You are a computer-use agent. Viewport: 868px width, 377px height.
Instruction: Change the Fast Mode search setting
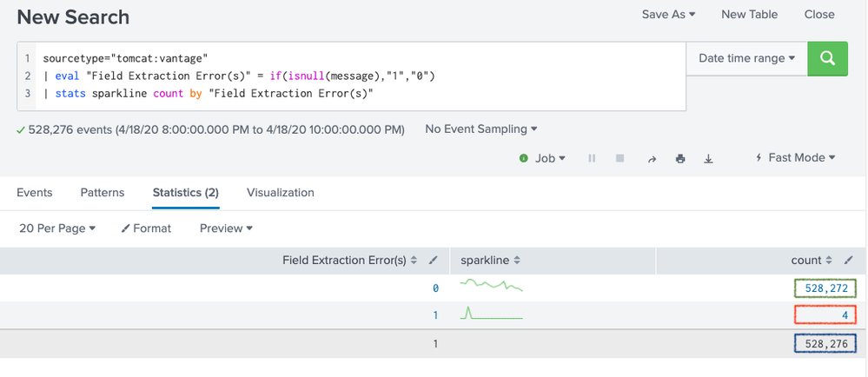(796, 157)
